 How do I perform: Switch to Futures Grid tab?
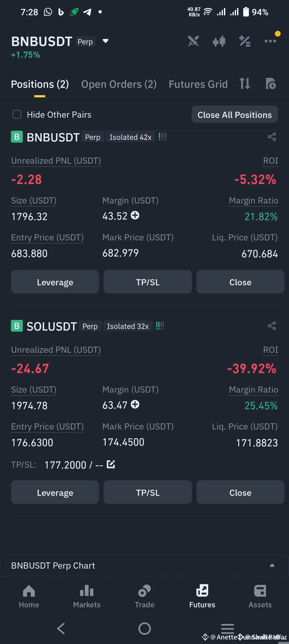pos(198,84)
